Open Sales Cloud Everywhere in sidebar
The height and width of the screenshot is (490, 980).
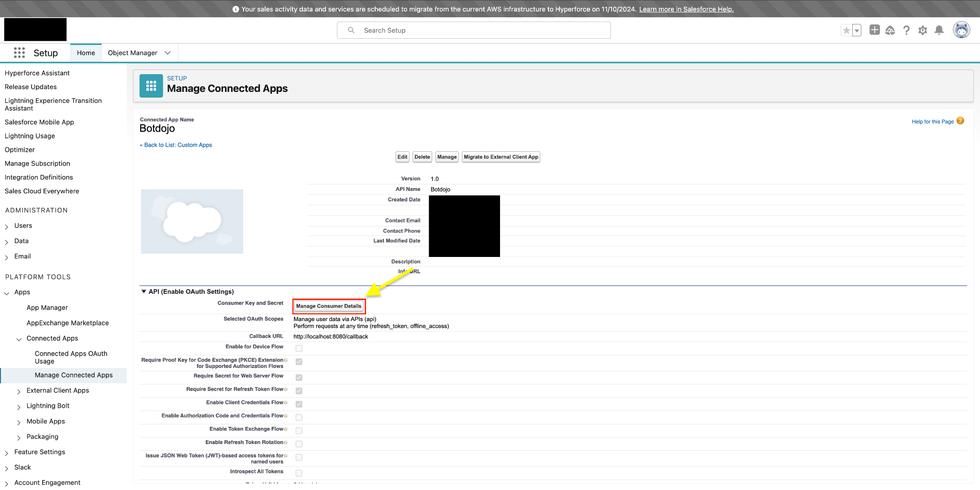click(x=42, y=191)
